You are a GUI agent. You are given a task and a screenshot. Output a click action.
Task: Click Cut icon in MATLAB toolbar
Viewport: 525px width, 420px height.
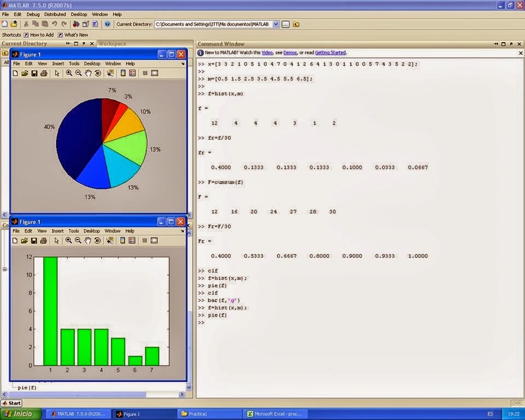pos(26,24)
